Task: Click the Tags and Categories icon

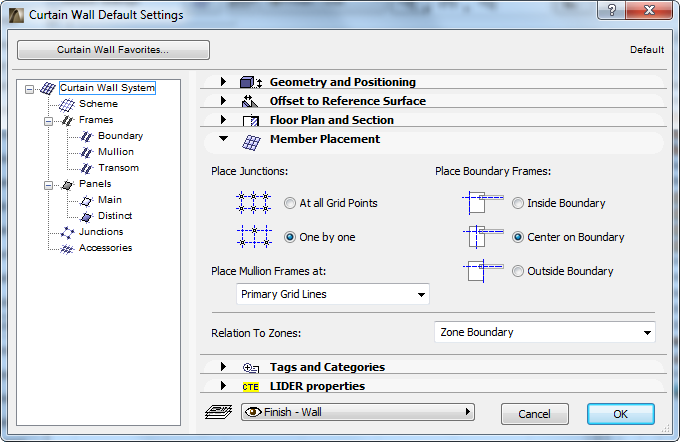Action: (251, 368)
